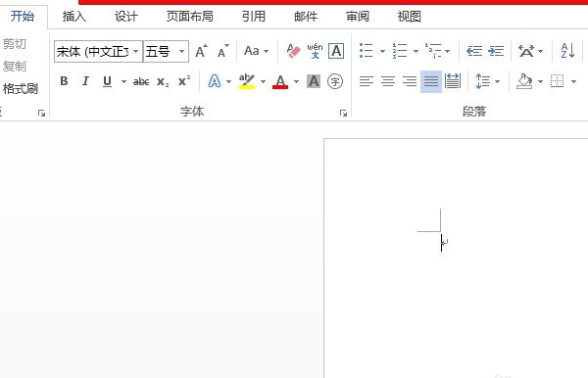Toggle underline formatting

107,81
